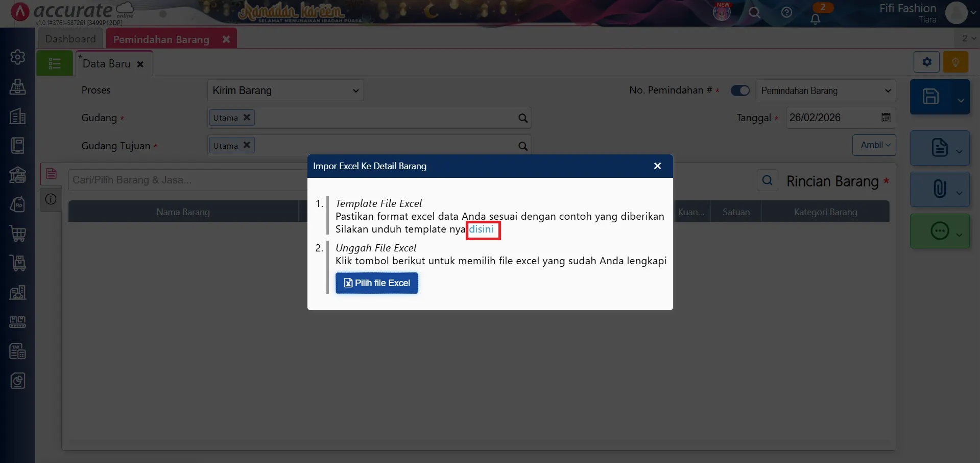Screen dimensions: 980x463
Task: Click the disini template download link
Action: [482, 229]
